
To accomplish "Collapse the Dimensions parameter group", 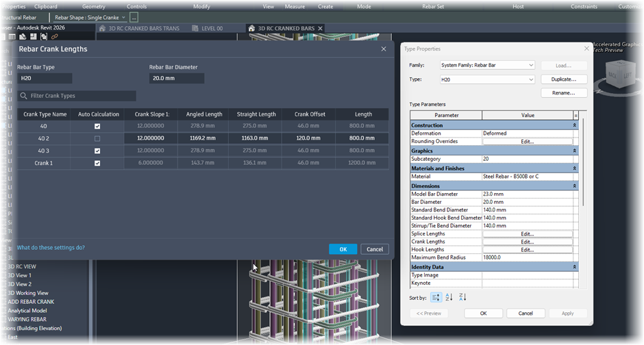I will pos(575,186).
